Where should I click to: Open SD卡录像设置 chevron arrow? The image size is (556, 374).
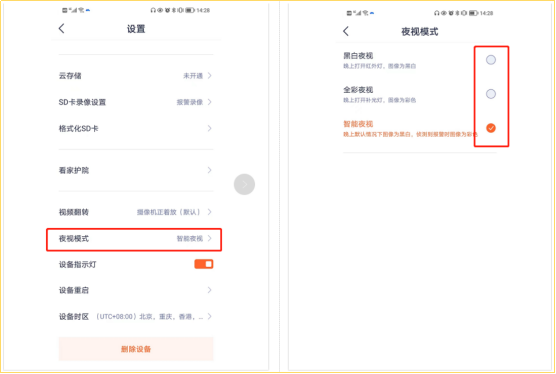(210, 102)
